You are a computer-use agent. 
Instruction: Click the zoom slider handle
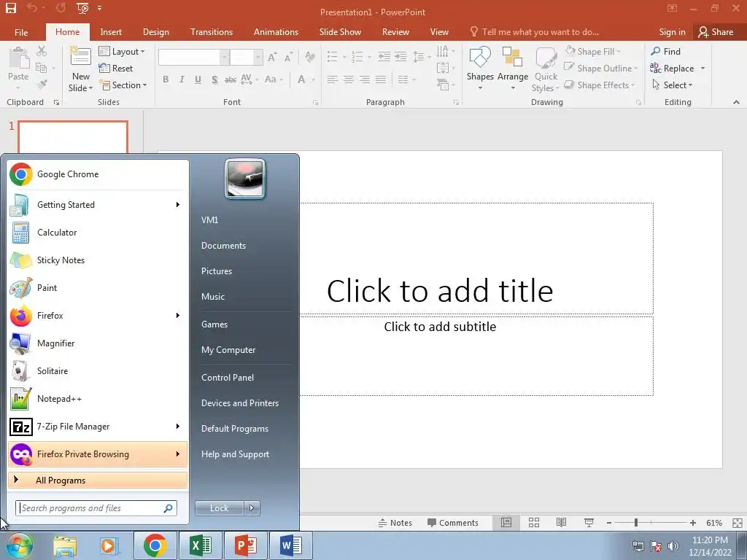point(636,523)
